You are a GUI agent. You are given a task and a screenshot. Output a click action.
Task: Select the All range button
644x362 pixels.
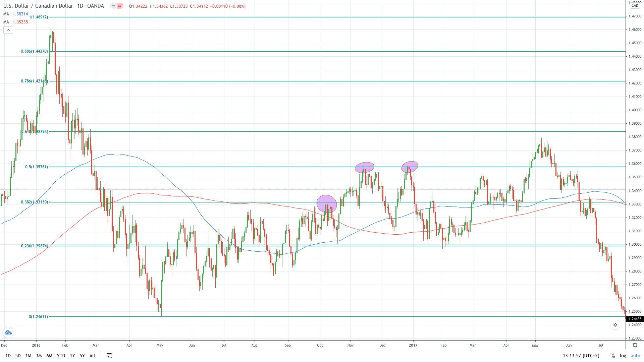pyautogui.click(x=92, y=356)
